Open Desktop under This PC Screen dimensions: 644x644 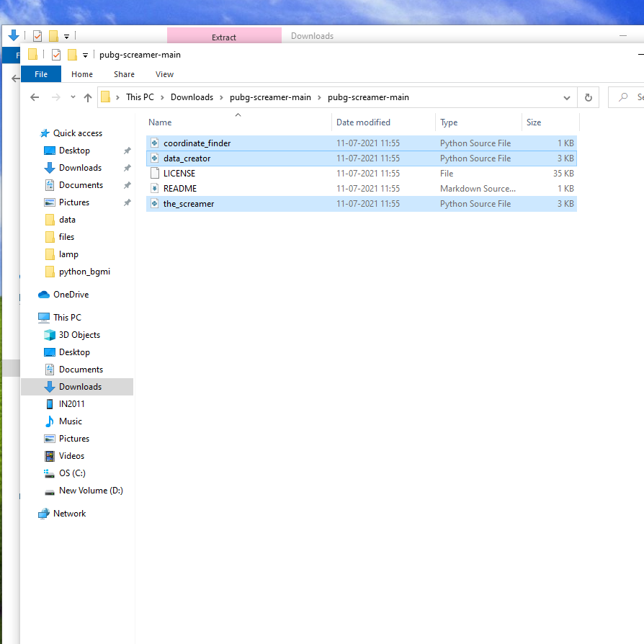pos(74,352)
